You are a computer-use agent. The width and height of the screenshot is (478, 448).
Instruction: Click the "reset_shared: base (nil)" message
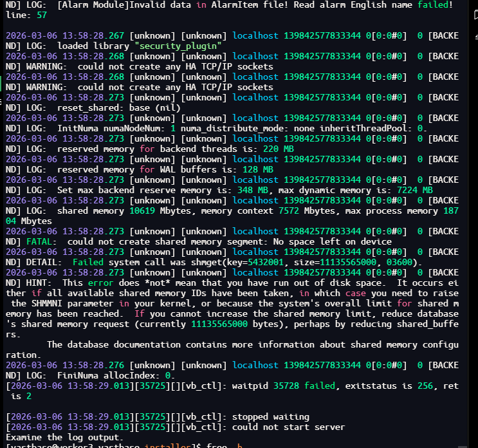(118, 108)
